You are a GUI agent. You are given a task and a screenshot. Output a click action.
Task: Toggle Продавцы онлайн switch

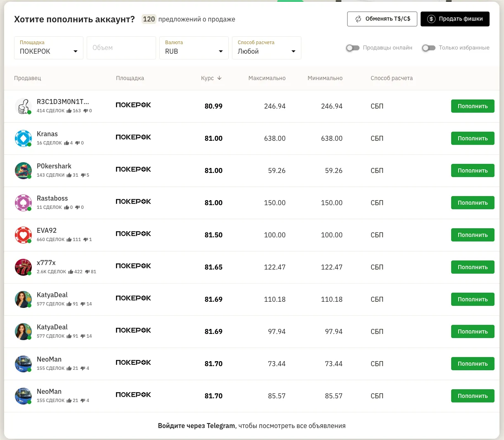(x=353, y=48)
